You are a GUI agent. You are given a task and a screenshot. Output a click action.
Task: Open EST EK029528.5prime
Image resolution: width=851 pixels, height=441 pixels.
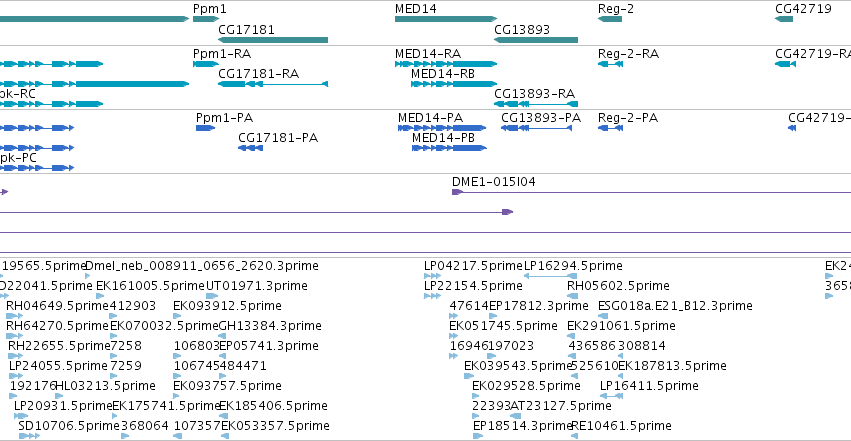coord(526,386)
